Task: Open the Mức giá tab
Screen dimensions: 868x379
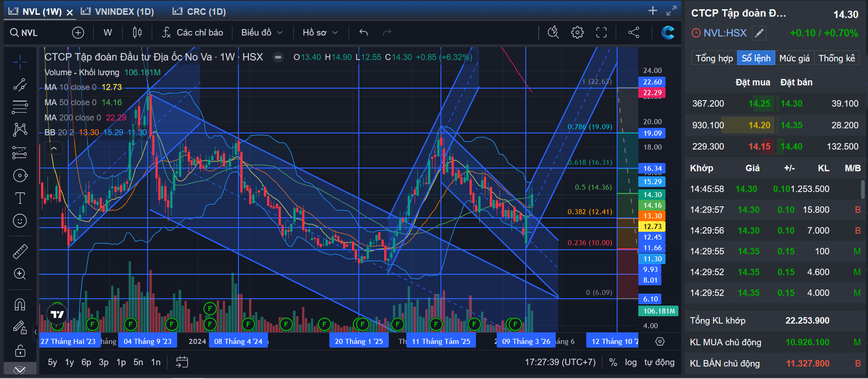Action: click(794, 58)
